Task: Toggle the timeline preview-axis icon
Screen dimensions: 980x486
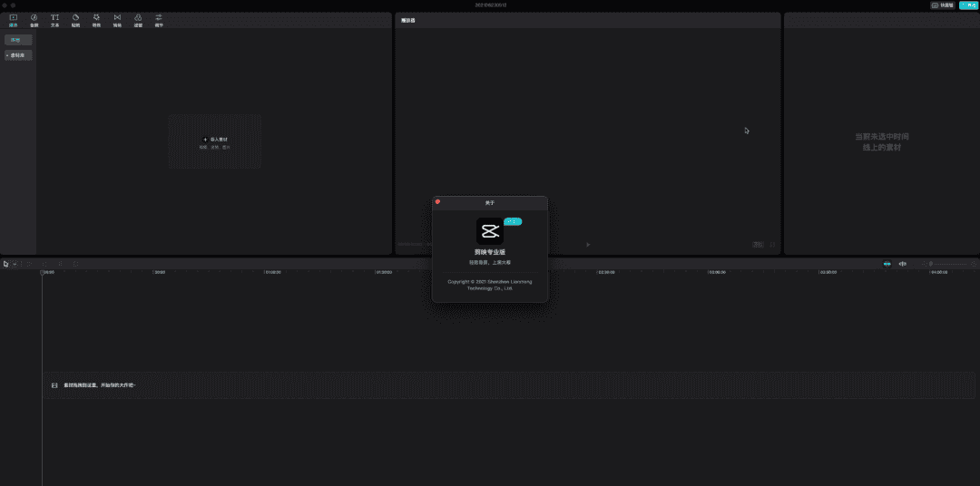Action: click(x=902, y=264)
